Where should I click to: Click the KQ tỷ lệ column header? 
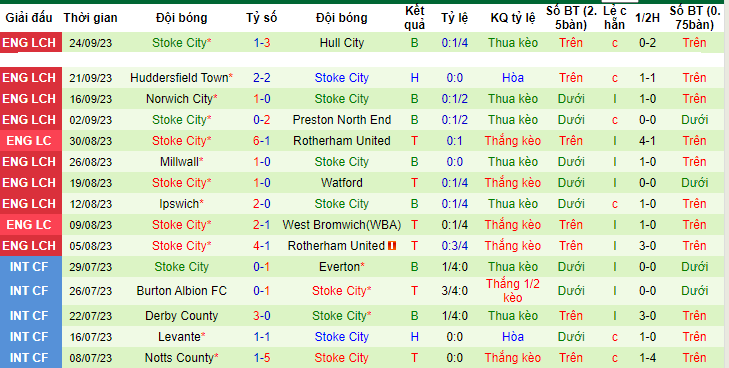513,18
